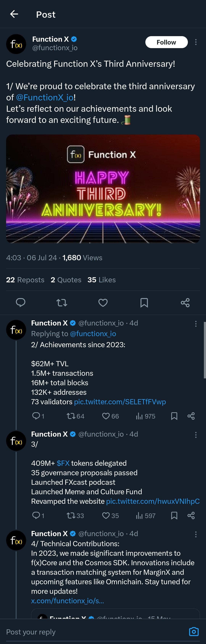Tap reply bubble icon on main post
The image size is (206, 644).
tap(21, 302)
